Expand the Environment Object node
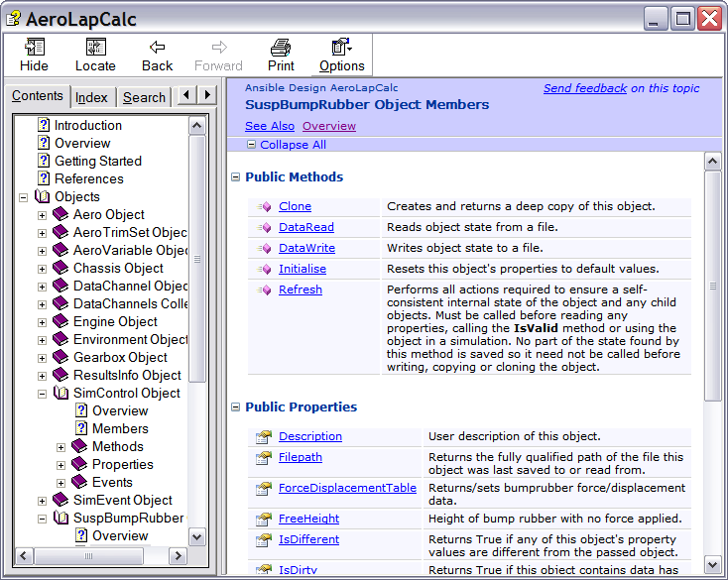The width and height of the screenshot is (728, 580). tap(43, 340)
